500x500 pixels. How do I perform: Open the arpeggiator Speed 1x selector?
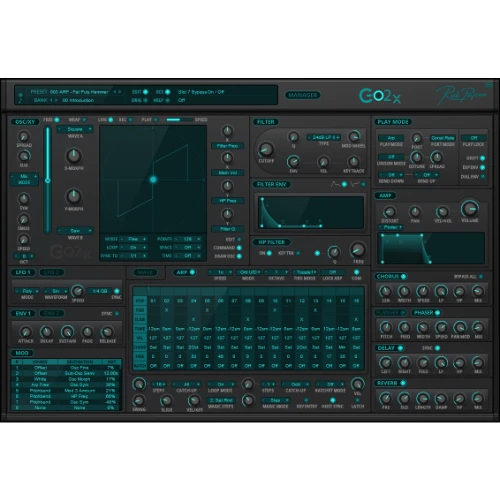click(x=220, y=272)
